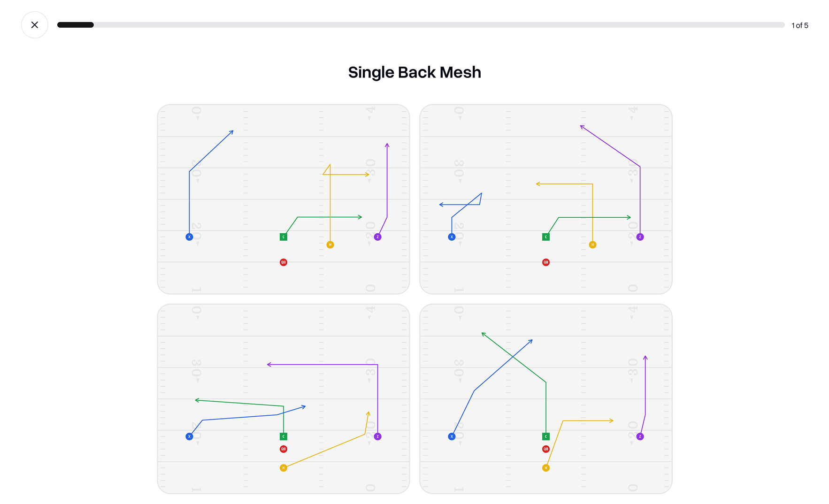Select green C center in top-right diagram

[x=546, y=237]
